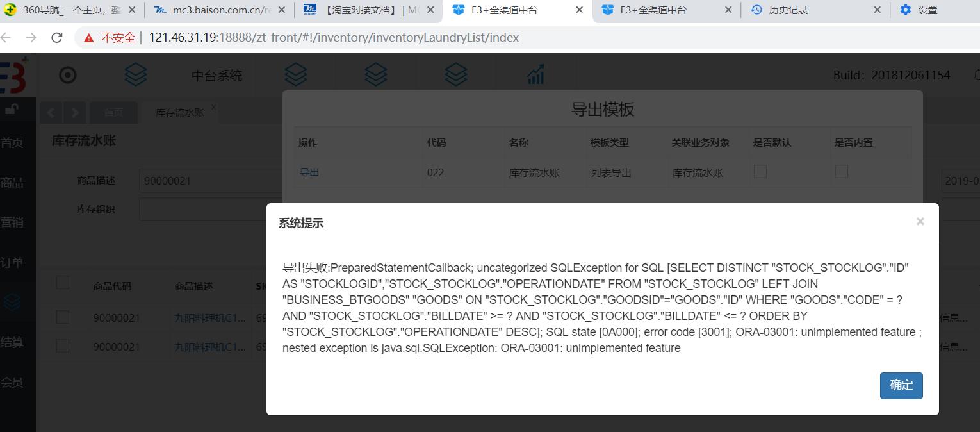Viewport: 980px width, 432px height.
Task: Click the 导出 link in the export template table
Action: pyautogui.click(x=309, y=171)
